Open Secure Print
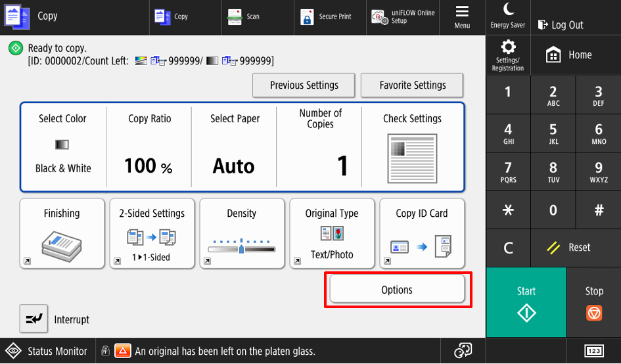The height and width of the screenshot is (364, 621). coord(331,17)
